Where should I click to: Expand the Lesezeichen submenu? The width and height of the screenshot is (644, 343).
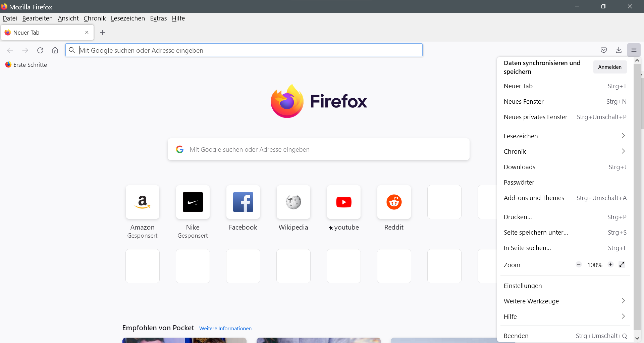pyautogui.click(x=565, y=136)
